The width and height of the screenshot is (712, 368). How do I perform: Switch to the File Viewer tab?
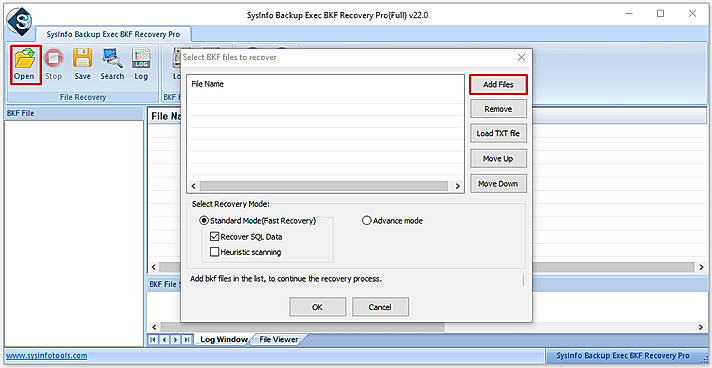(x=278, y=339)
